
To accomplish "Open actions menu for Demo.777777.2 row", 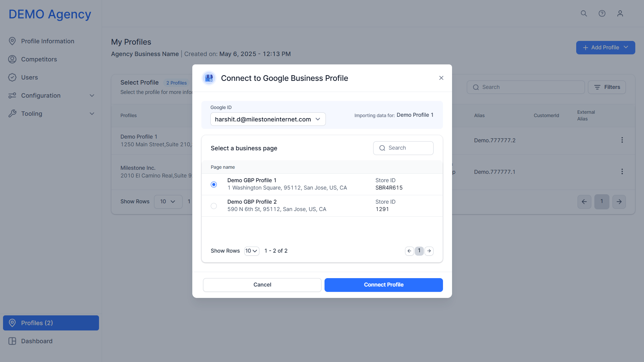I will [x=622, y=140].
